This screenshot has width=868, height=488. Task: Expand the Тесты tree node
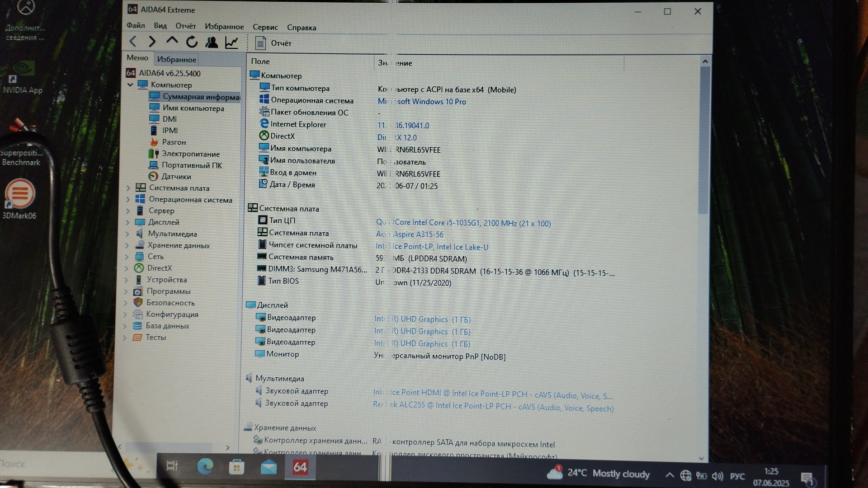coord(125,337)
